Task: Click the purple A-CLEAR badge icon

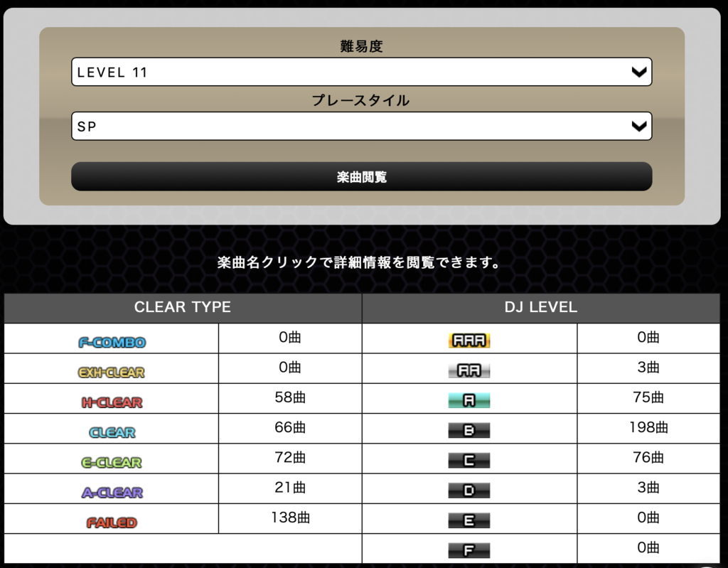Action: pos(112,493)
